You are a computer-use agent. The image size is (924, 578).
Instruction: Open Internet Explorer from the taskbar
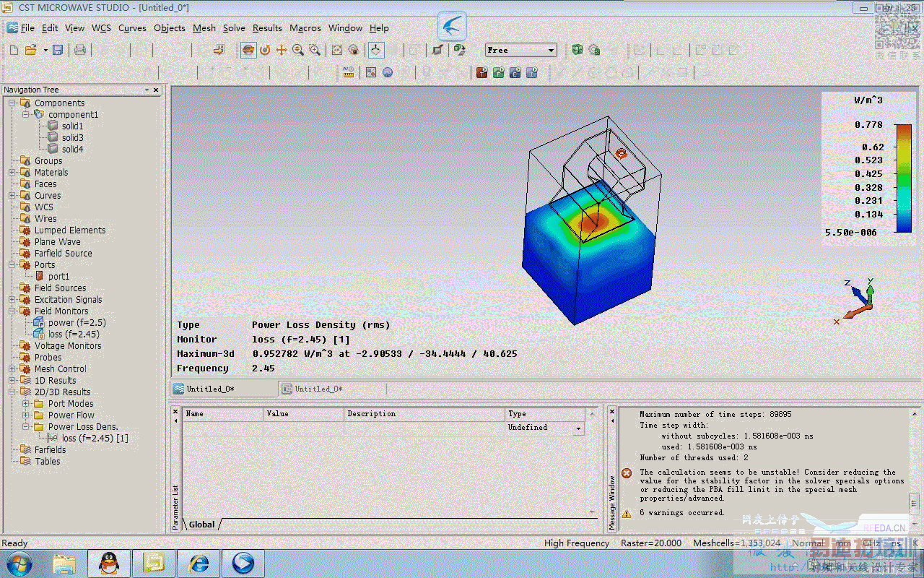(x=199, y=564)
